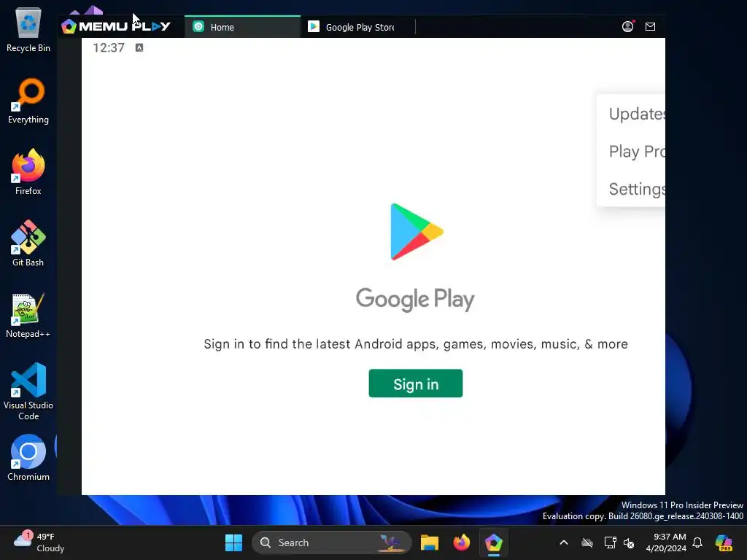Viewport: 747px width, 560px height.
Task: Switch to the Google Play Store tab
Action: point(358,27)
